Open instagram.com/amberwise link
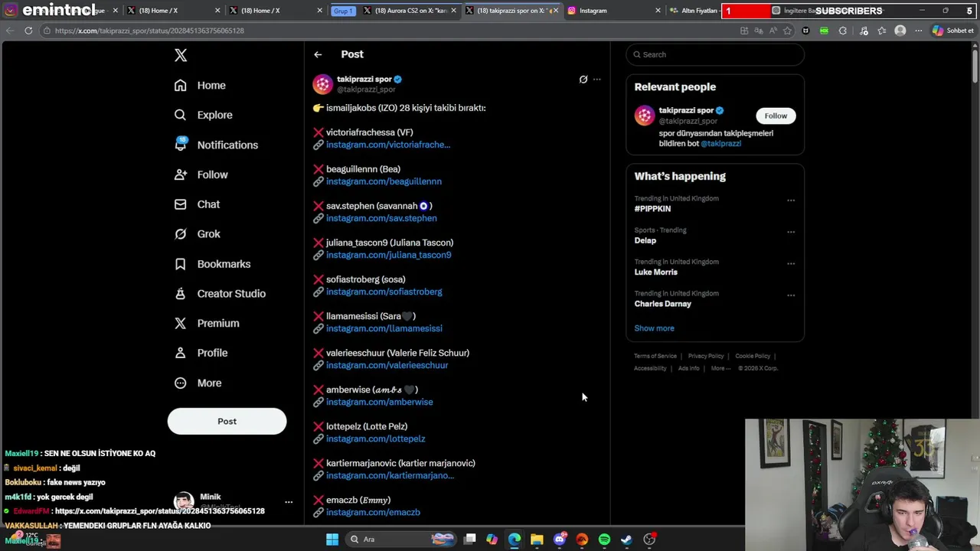980x551 pixels. pyautogui.click(x=379, y=402)
